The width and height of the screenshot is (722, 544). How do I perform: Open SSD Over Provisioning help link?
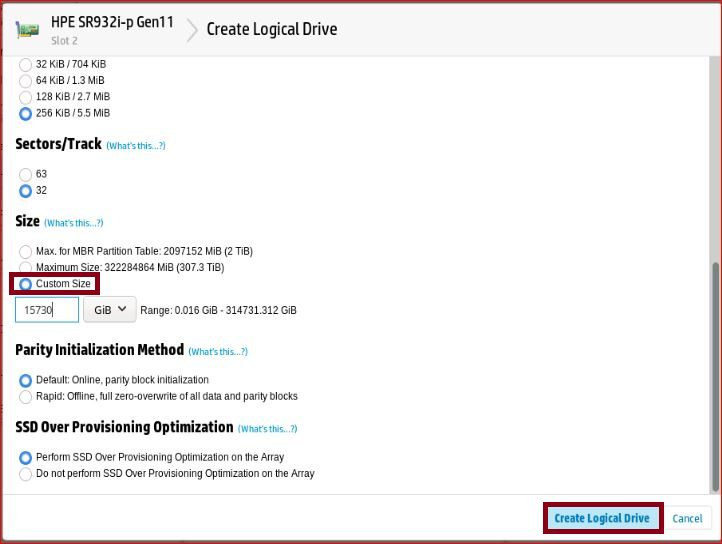tap(267, 429)
